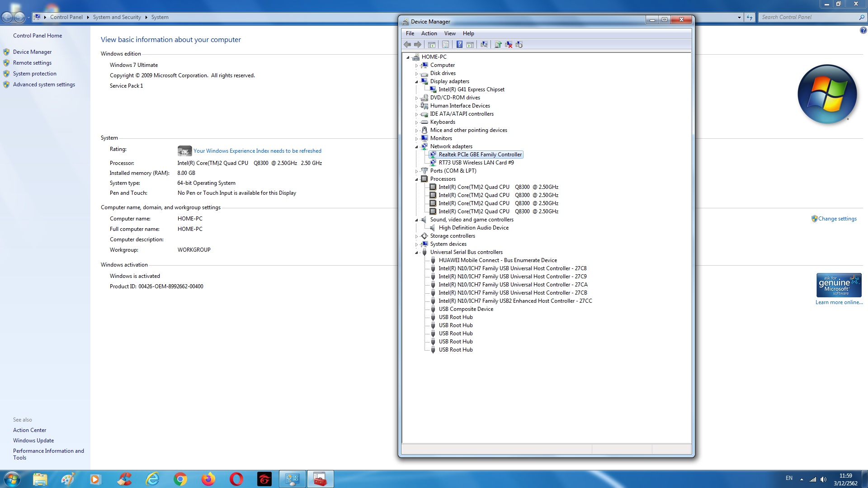Collapse the Processors category
The height and width of the screenshot is (488, 868).
[x=416, y=179]
